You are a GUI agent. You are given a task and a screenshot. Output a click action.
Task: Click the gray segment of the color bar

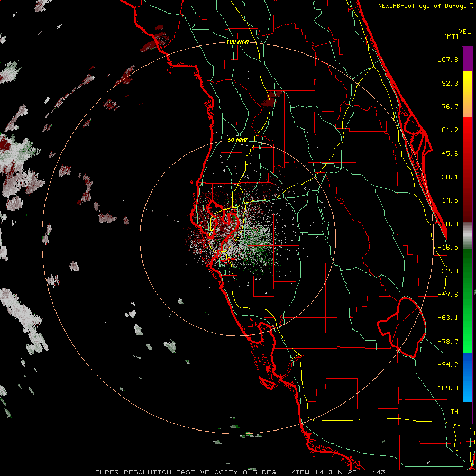(x=467, y=235)
